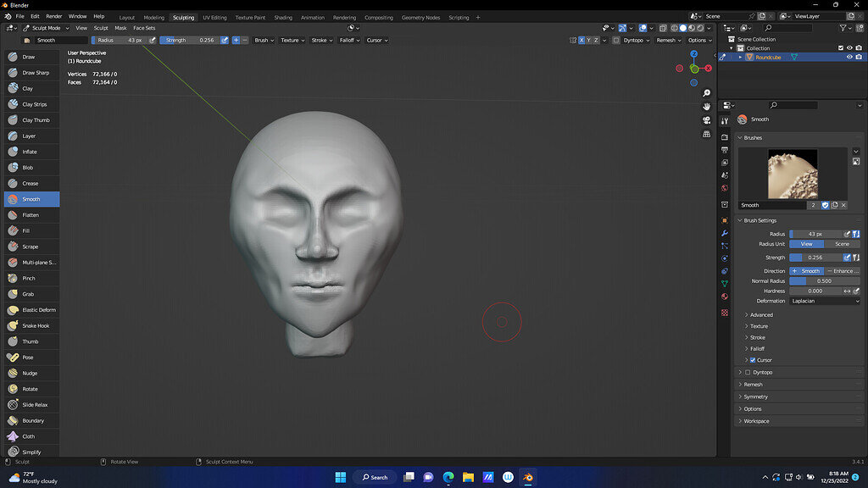Select the Snake Hook brush
The width and height of the screenshot is (868, 488).
point(31,325)
